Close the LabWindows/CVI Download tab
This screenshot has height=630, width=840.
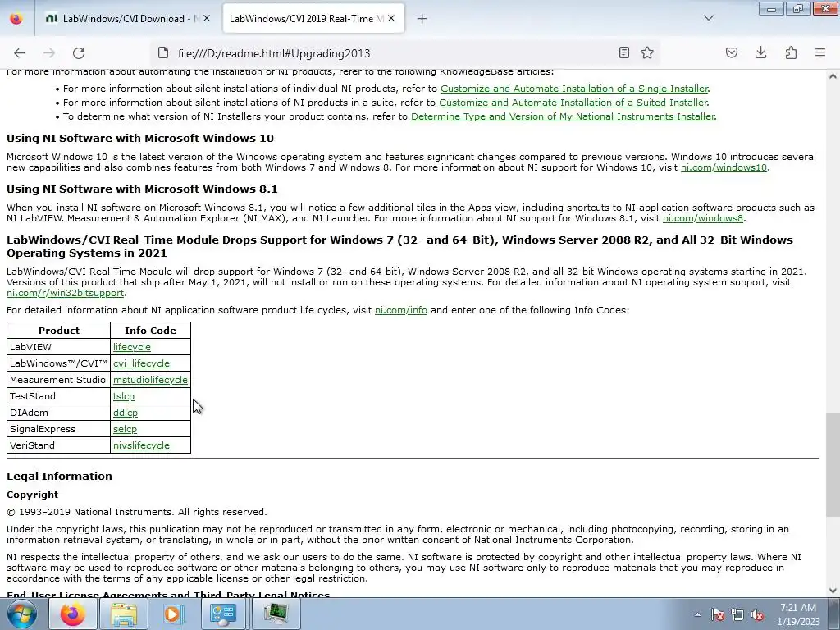[207, 18]
